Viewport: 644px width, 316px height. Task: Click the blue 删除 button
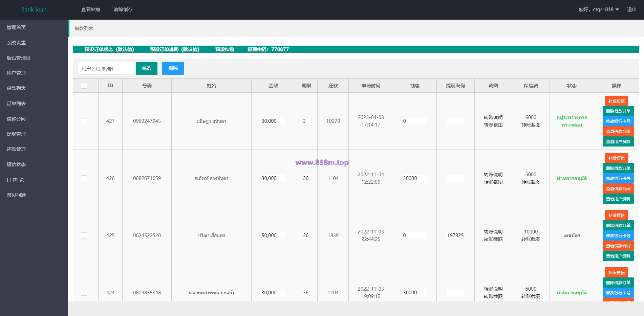click(173, 68)
